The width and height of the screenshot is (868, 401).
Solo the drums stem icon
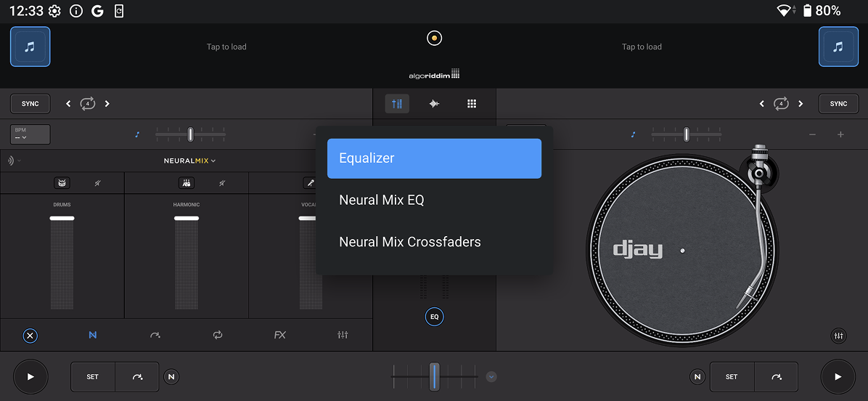pos(62,183)
